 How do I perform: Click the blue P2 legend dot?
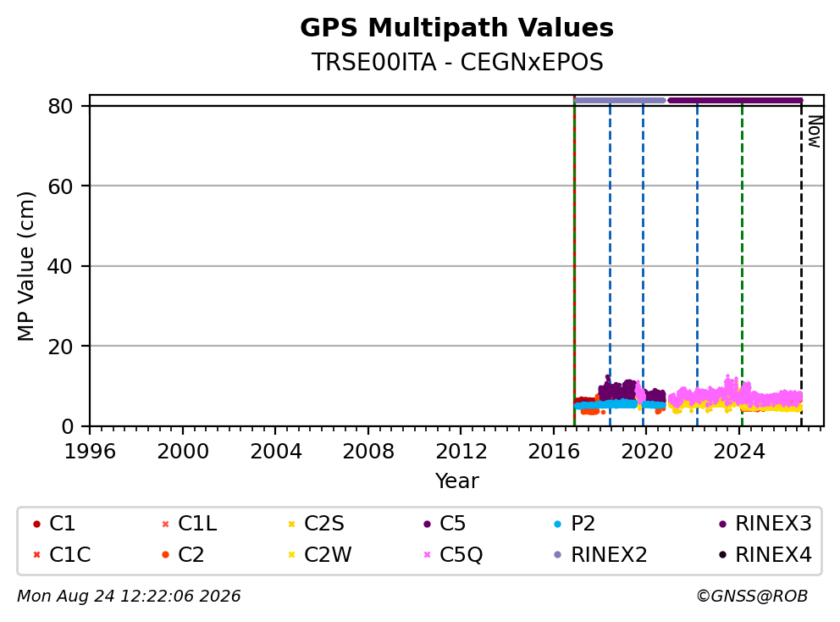click(558, 524)
